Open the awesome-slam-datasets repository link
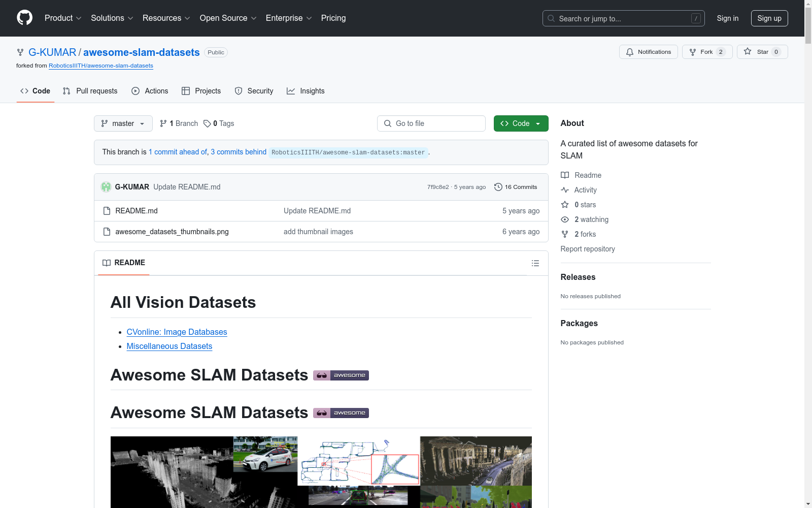The height and width of the screenshot is (508, 812). (142, 52)
